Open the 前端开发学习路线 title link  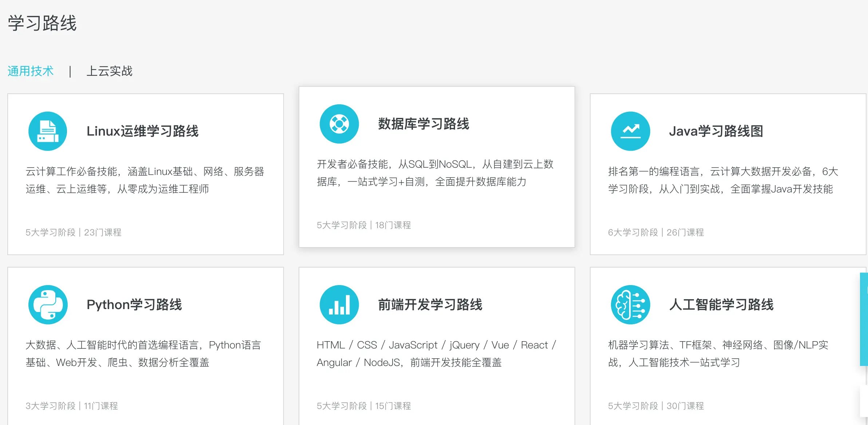430,305
